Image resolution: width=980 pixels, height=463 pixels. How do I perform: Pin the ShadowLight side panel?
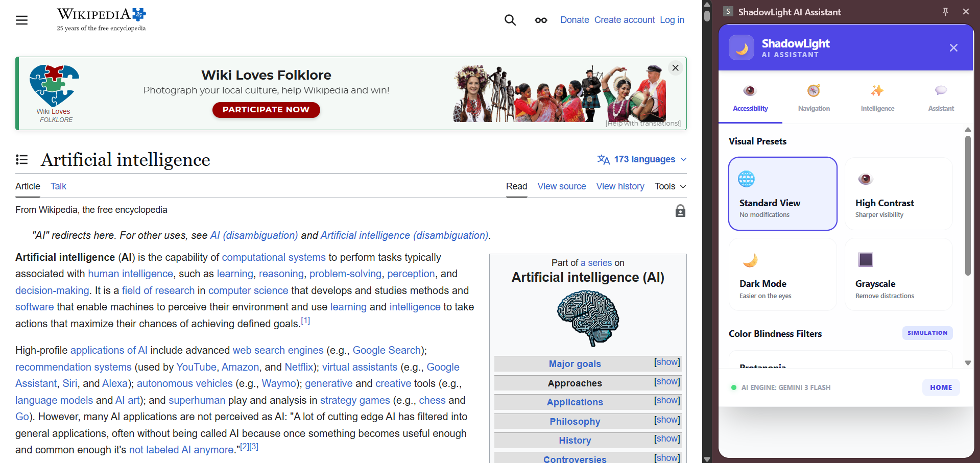point(945,12)
